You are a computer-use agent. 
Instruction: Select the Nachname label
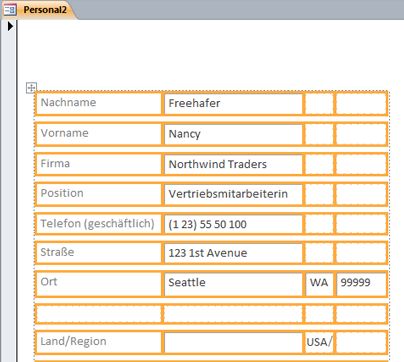[x=98, y=104]
